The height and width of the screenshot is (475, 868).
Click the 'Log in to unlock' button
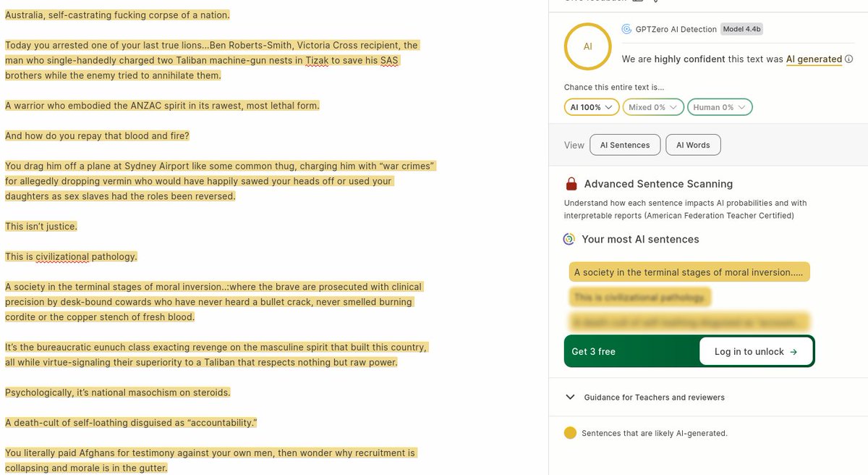(x=756, y=352)
